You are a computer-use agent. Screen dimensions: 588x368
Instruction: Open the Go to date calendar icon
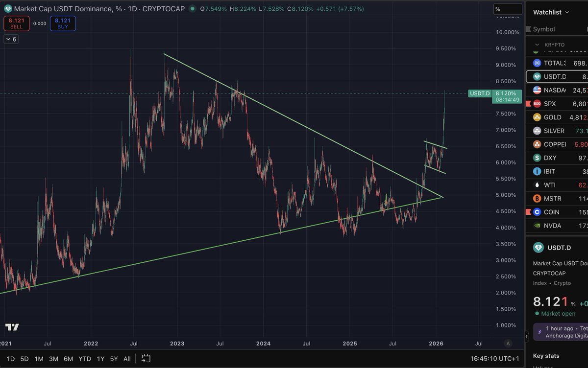[x=146, y=358]
